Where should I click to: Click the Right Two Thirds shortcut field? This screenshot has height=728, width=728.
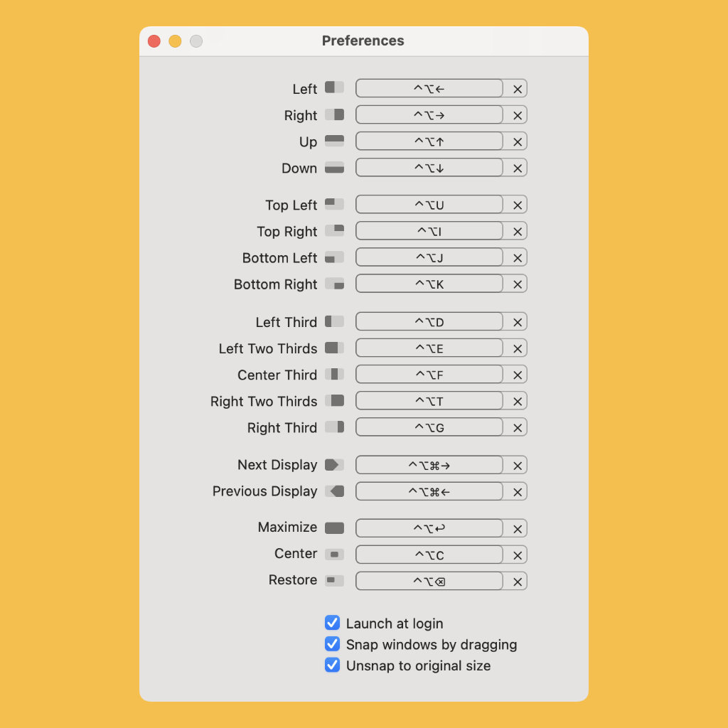tap(429, 402)
